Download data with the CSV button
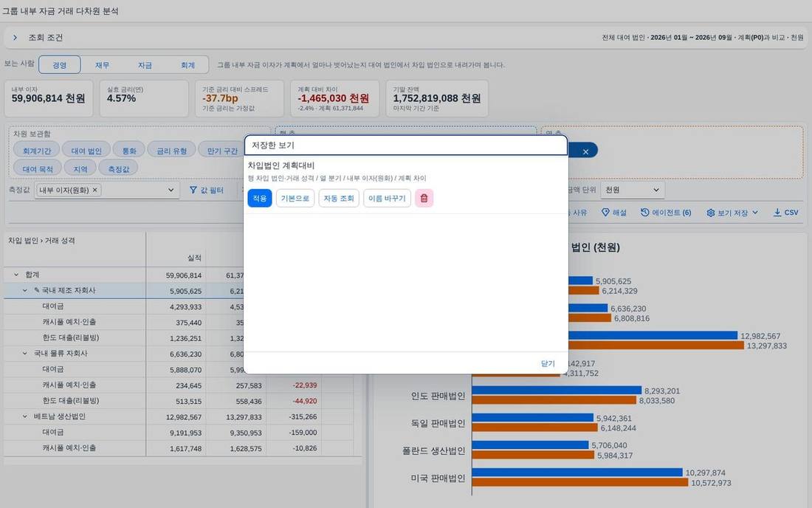 pos(785,213)
